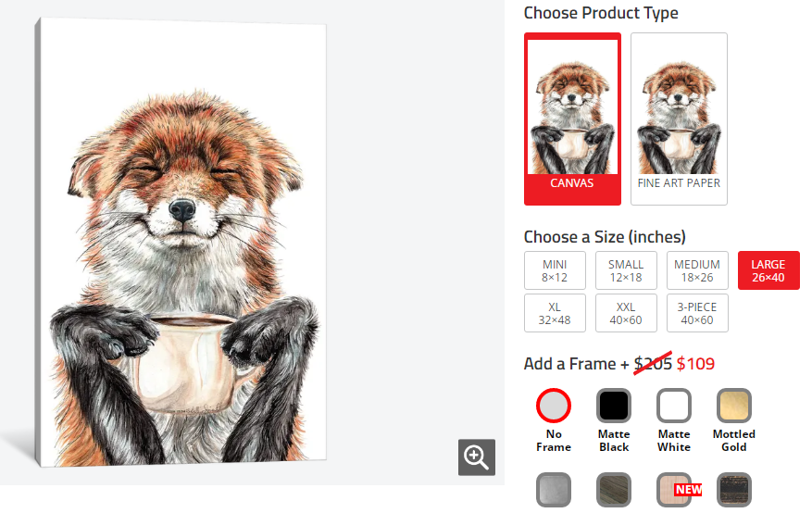This screenshot has height=513, width=812.
Task: Pick the Matte Black frame swatch
Action: [x=614, y=406]
